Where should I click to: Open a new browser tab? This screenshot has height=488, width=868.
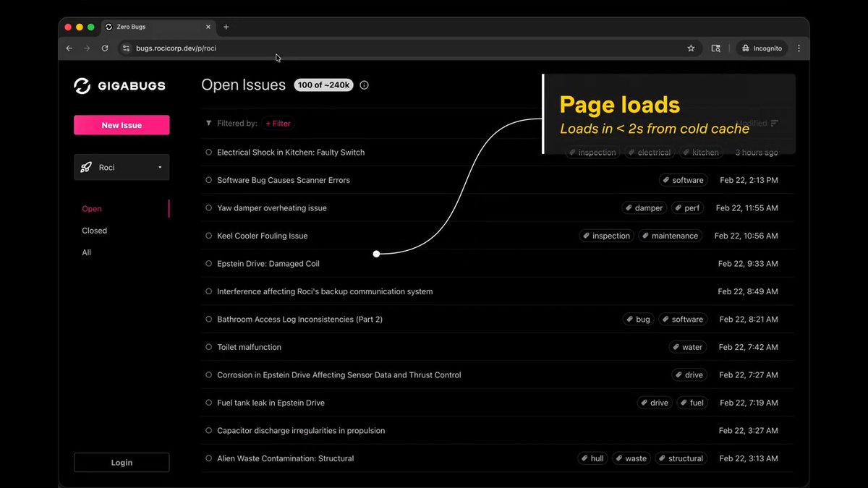coord(226,27)
